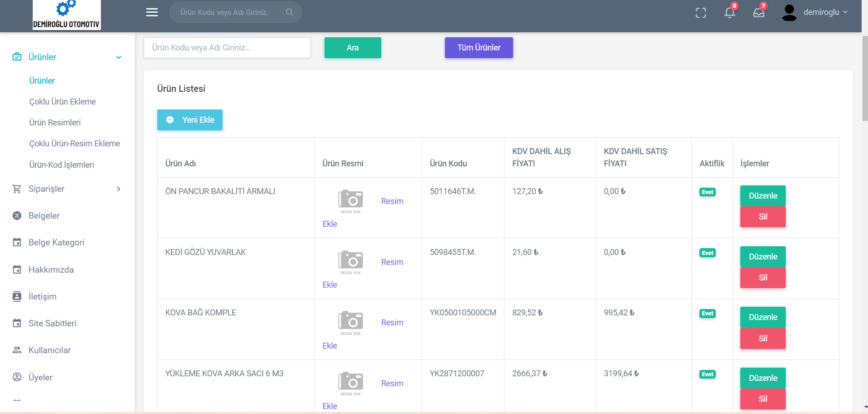Click the hamburger menu icon in header
Screen dimensions: 868x414
coord(152,12)
